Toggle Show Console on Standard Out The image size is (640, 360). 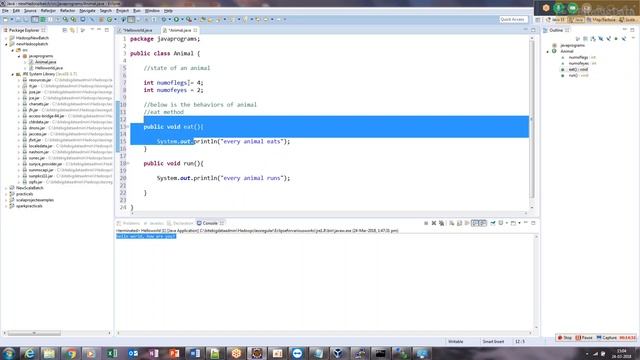click(475, 223)
